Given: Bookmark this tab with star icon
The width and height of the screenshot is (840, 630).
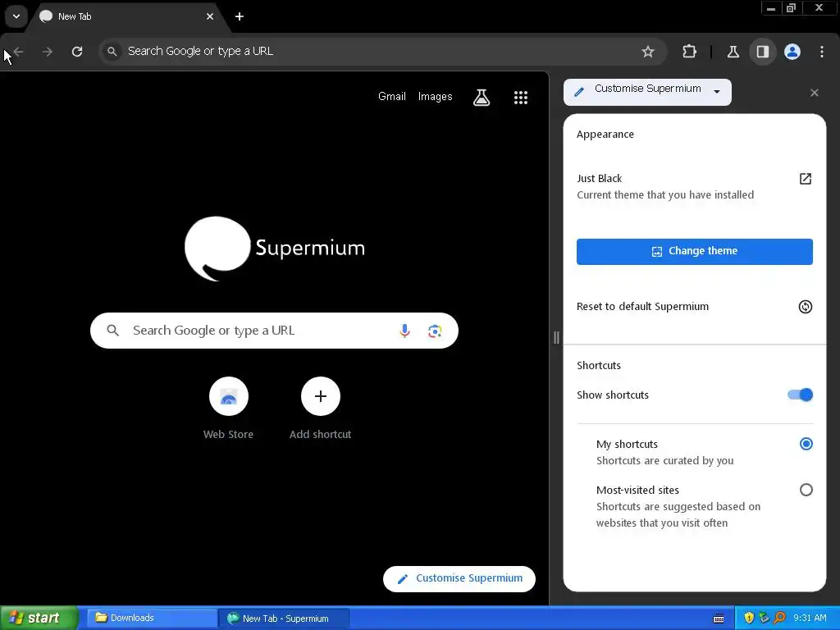Looking at the screenshot, I should [648, 52].
